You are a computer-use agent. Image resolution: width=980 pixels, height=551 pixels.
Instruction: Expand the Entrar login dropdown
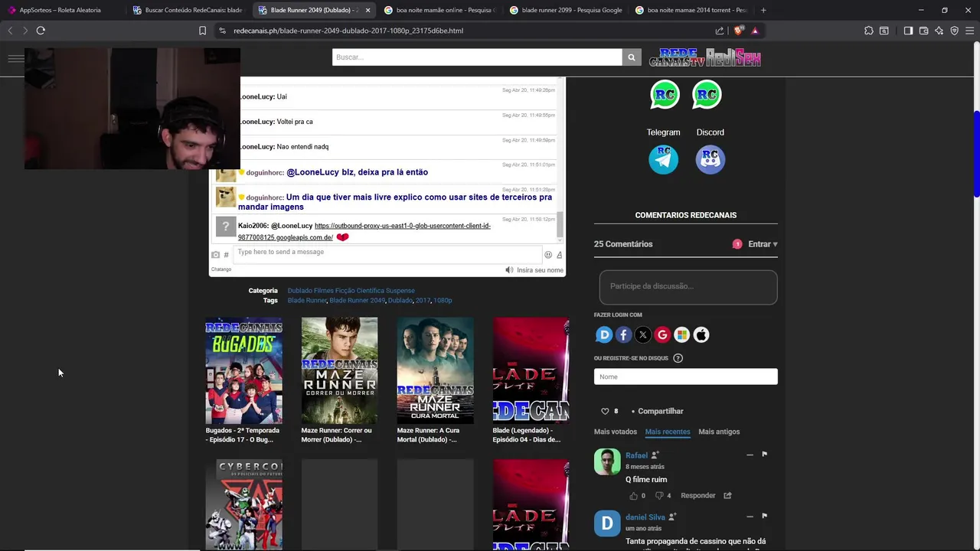[x=763, y=244]
